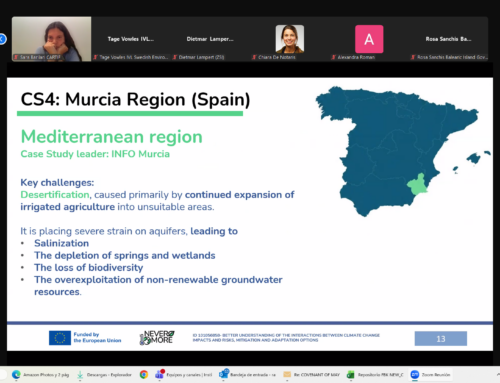The image size is (500, 383).
Task: Open Outlook 'Bandeja de entrada' taskbar item
Action: pyautogui.click(x=247, y=375)
